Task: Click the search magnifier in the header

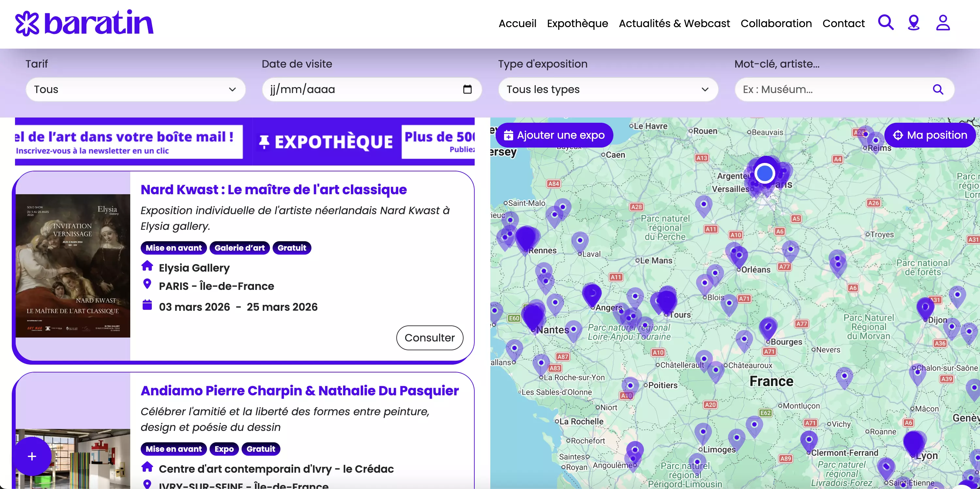Action: coord(885,23)
